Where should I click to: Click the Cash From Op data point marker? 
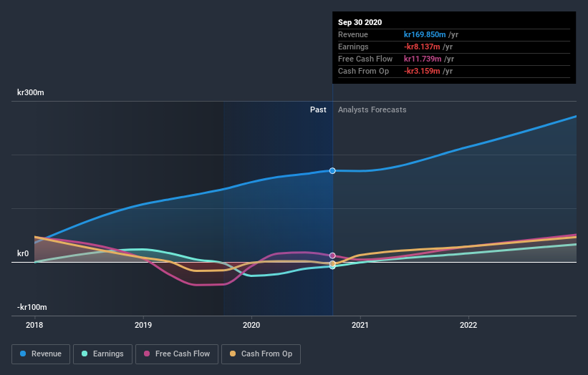(x=332, y=264)
